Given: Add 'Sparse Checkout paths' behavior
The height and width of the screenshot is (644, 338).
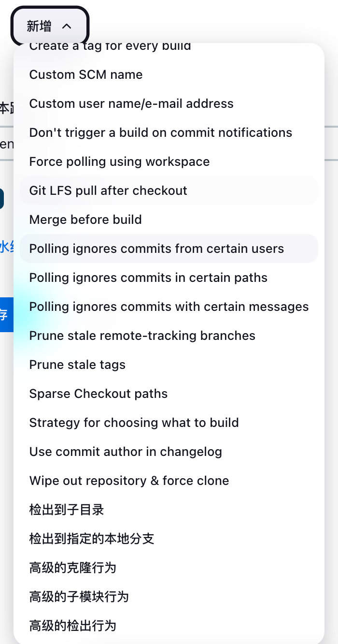Looking at the screenshot, I should pos(99,394).
